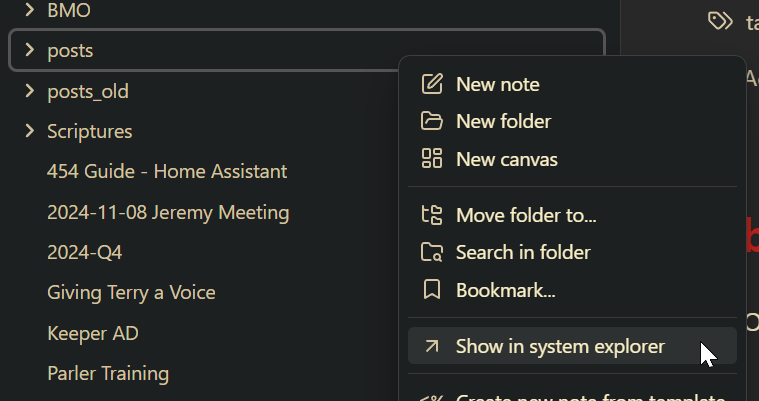Click the New note pencil icon
This screenshot has height=401, width=759.
pyautogui.click(x=432, y=84)
